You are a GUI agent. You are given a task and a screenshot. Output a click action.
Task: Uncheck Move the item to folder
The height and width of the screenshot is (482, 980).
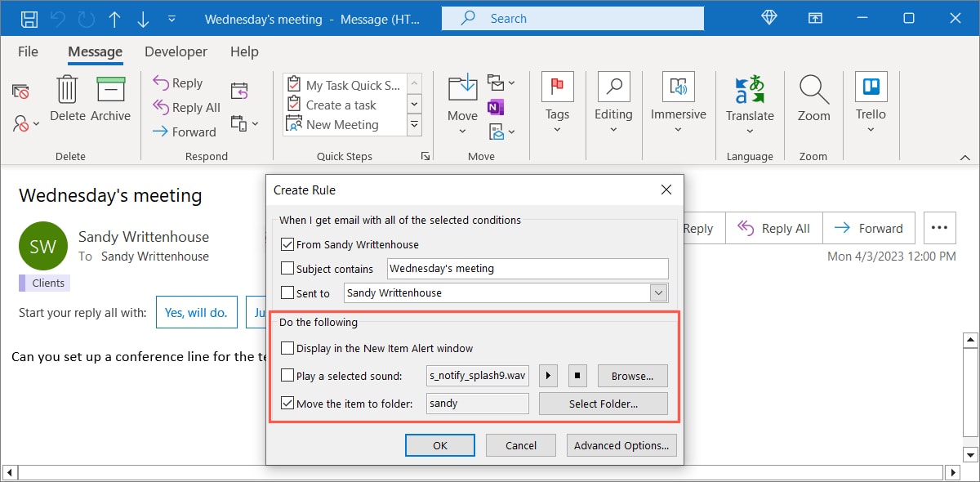pyautogui.click(x=287, y=402)
